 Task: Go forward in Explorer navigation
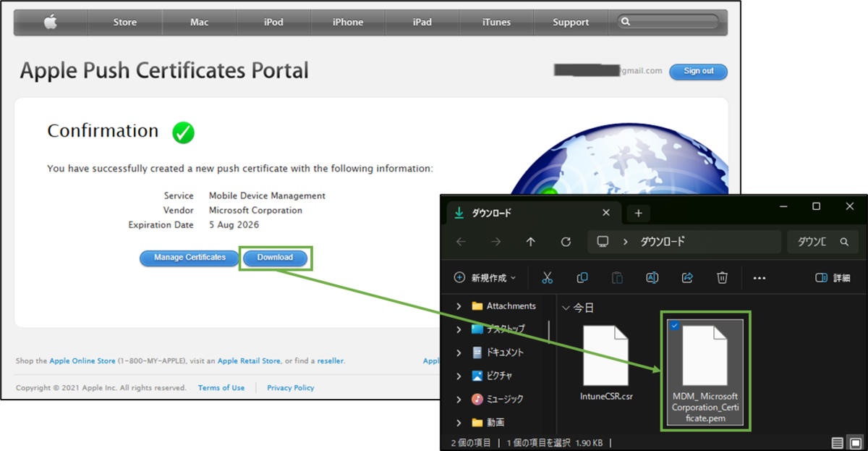click(495, 242)
